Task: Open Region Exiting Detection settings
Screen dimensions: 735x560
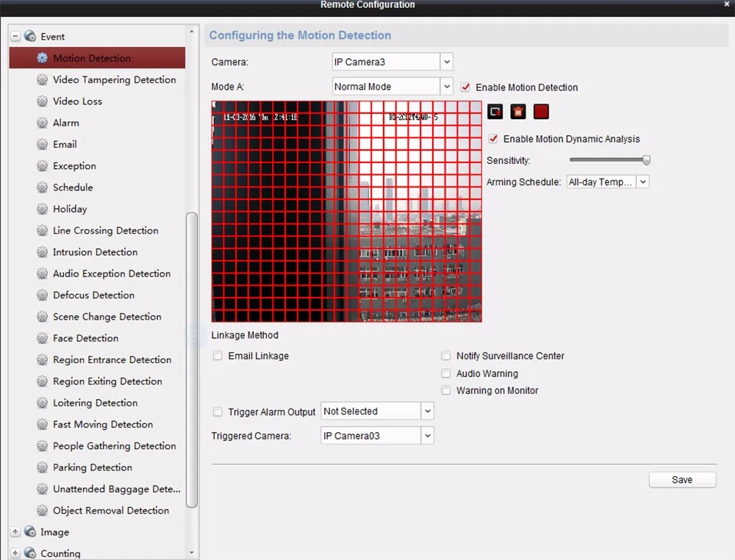Action: tap(107, 381)
